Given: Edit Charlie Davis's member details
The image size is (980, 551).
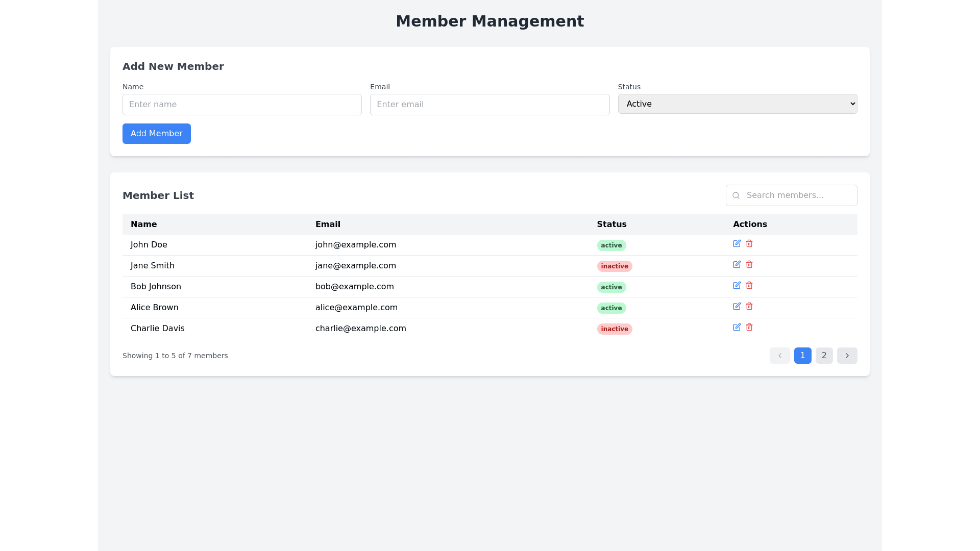Looking at the screenshot, I should pos(737,328).
